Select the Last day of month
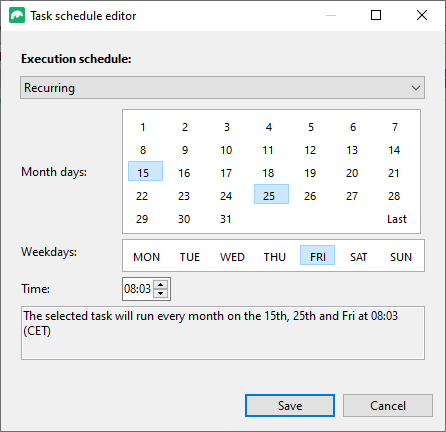Image resolution: width=446 pixels, height=432 pixels. pos(397,219)
